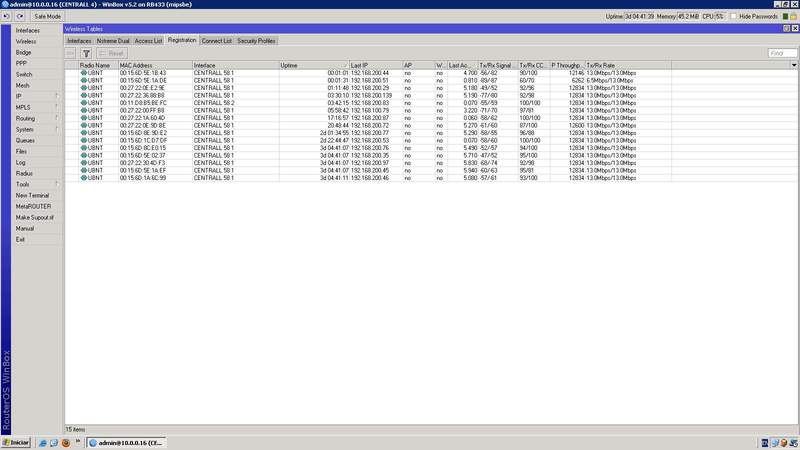Switch to the Nstreme Dual tab
800x450 pixels.
coord(113,41)
